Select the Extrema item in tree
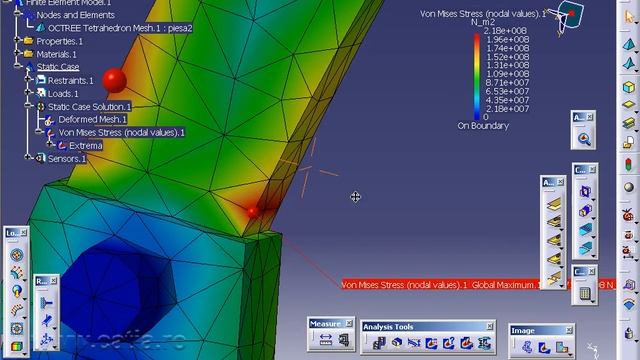640x360 pixels. coord(85,146)
